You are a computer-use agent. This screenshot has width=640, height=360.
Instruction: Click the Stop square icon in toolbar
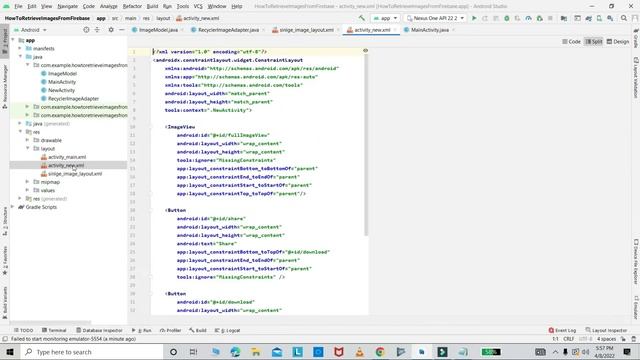(550, 18)
